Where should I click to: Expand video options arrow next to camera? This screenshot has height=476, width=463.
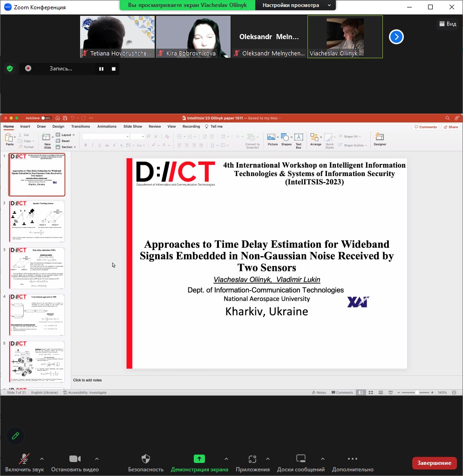coord(96,459)
